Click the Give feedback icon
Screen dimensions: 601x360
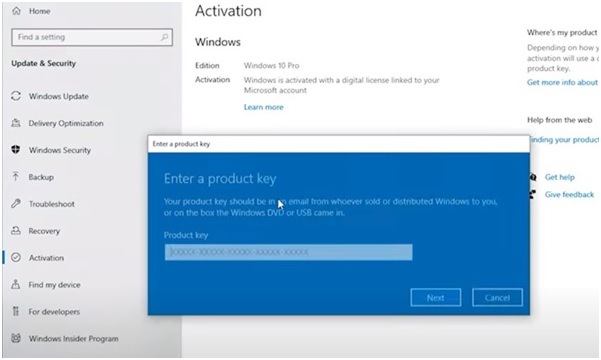pyautogui.click(x=532, y=194)
